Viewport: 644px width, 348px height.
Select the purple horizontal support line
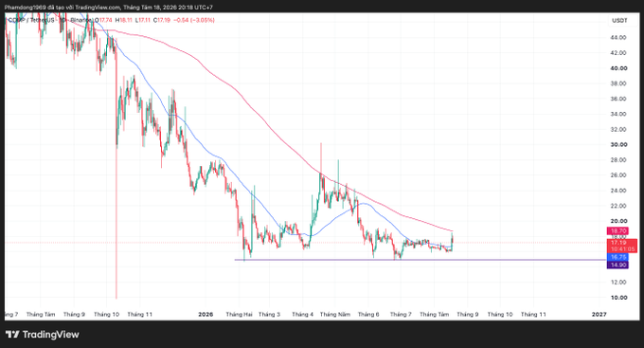[420, 260]
